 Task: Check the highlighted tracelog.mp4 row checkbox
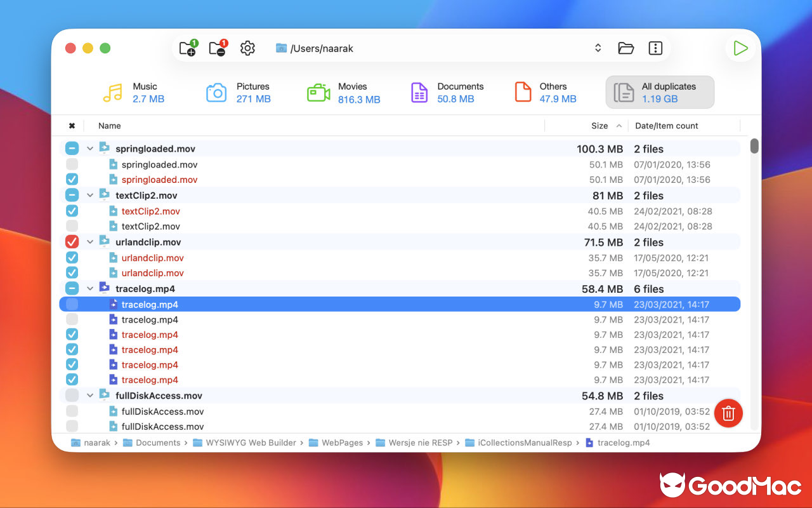(72, 305)
